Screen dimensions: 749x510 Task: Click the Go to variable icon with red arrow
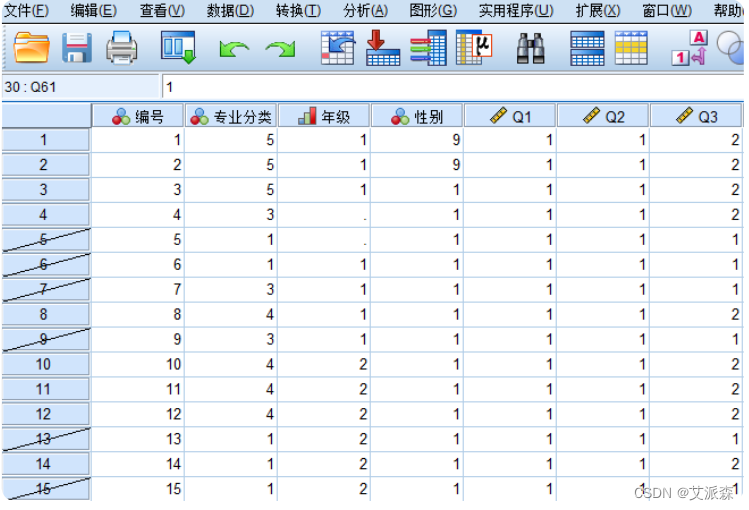tap(383, 48)
